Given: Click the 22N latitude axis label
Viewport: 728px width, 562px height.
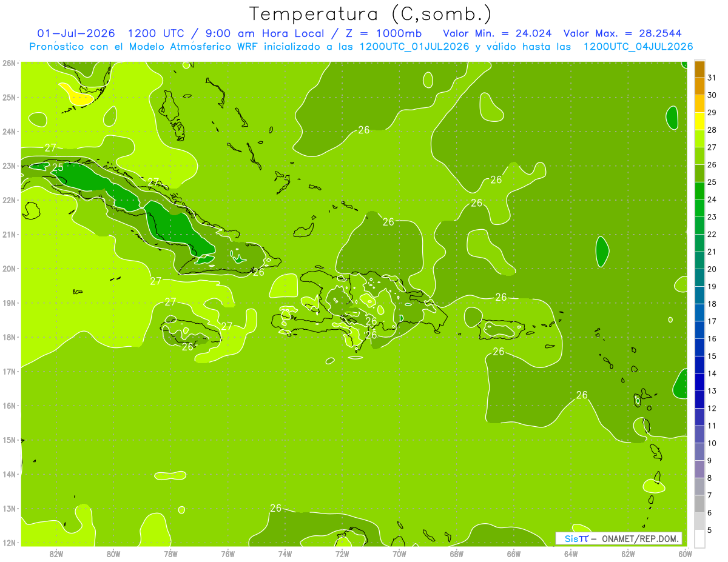Looking at the screenshot, I should pos(9,200).
